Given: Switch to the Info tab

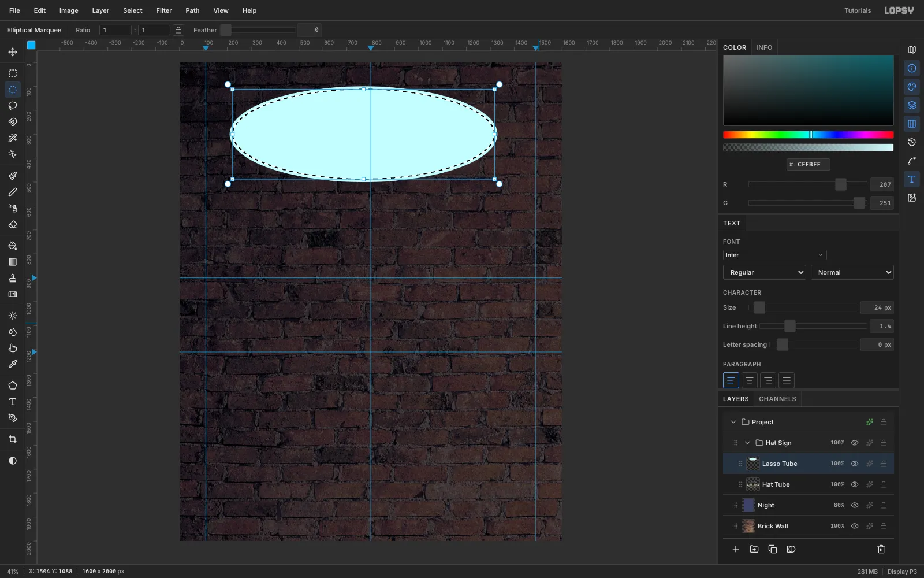Looking at the screenshot, I should [x=764, y=47].
